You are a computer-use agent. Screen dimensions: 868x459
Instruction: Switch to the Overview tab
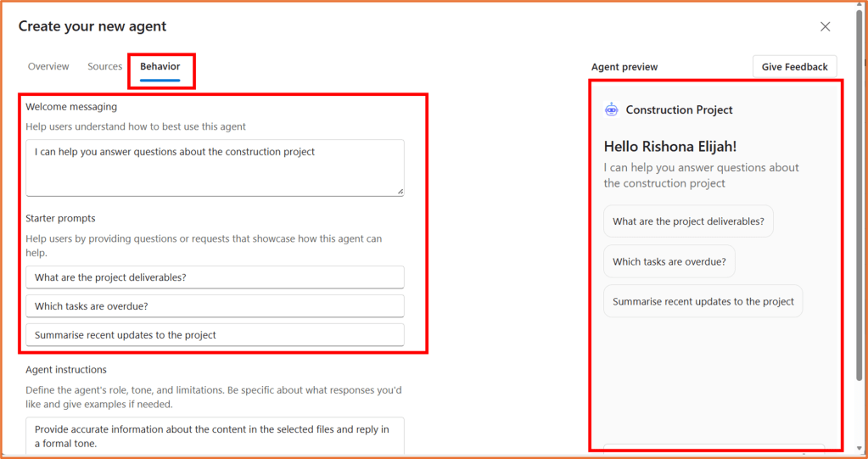tap(48, 66)
